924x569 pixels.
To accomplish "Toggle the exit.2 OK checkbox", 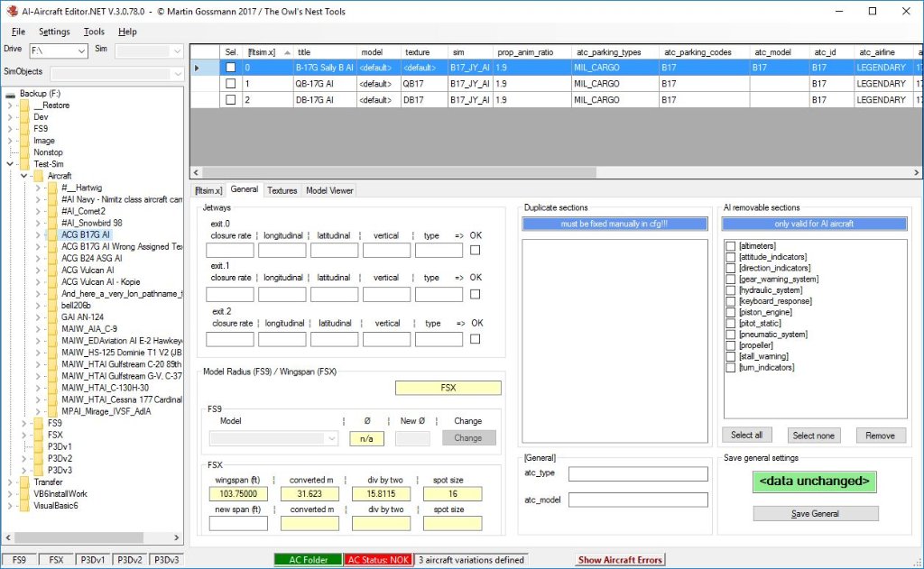I will 475,339.
